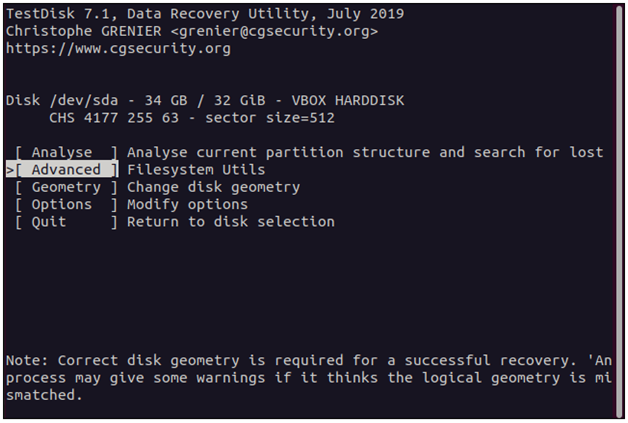Screen dimensions: 628x423
Task: Click the '/dev/sda' disk device name
Action: pyautogui.click(x=84, y=101)
